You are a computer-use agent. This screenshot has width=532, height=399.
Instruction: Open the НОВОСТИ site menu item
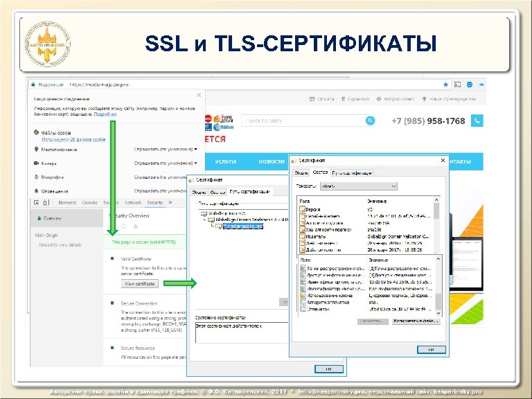pyautogui.click(x=272, y=161)
